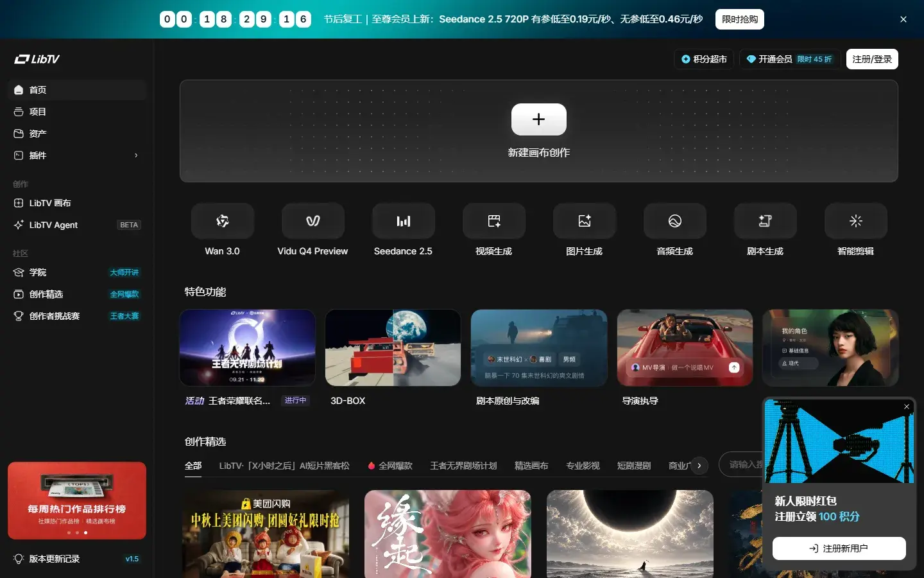Open 学院 in the community section

(77, 272)
